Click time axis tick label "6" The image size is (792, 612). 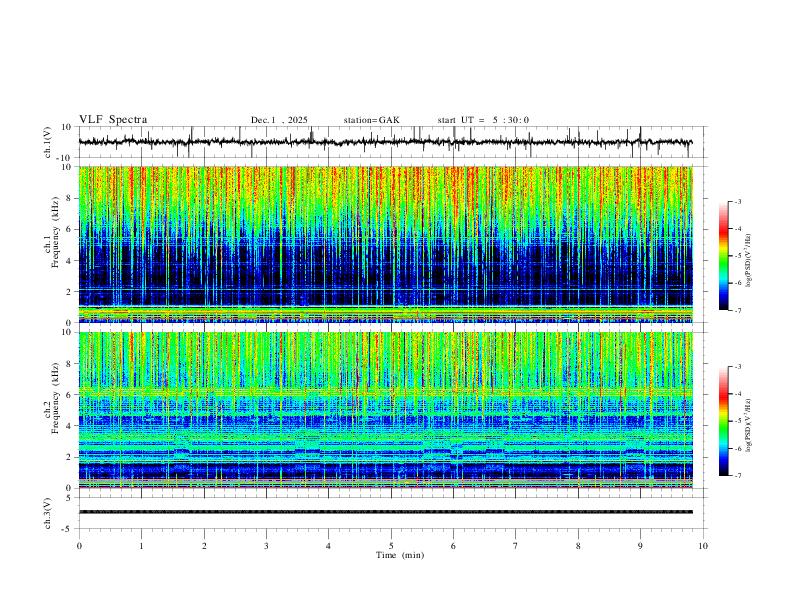pyautogui.click(x=453, y=546)
